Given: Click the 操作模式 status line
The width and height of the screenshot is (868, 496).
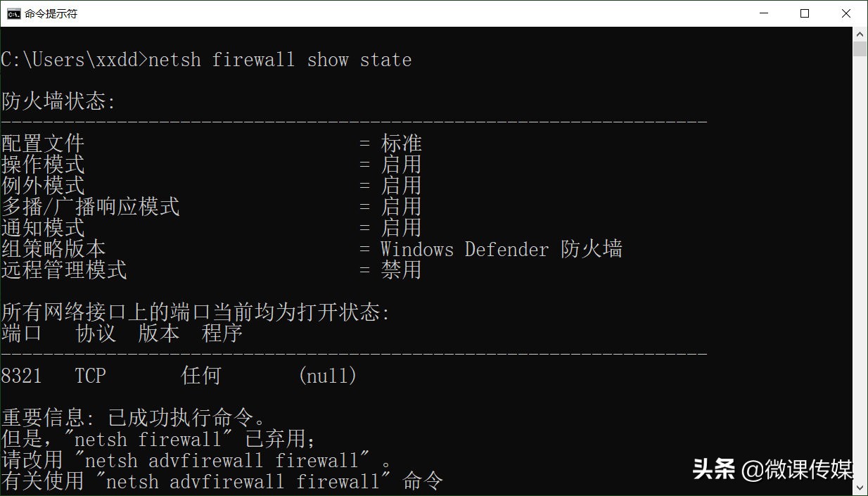Looking at the screenshot, I should 211,165.
